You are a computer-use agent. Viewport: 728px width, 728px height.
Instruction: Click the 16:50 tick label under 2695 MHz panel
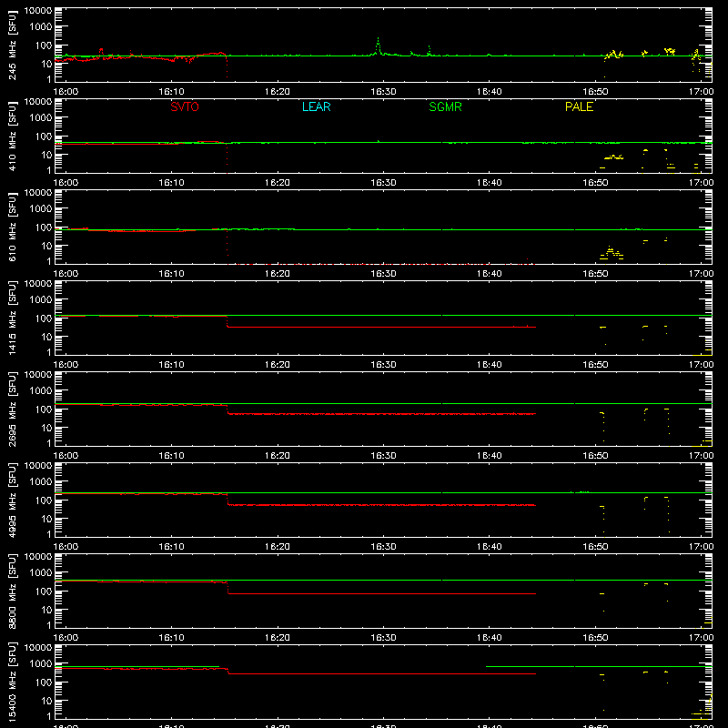click(595, 456)
